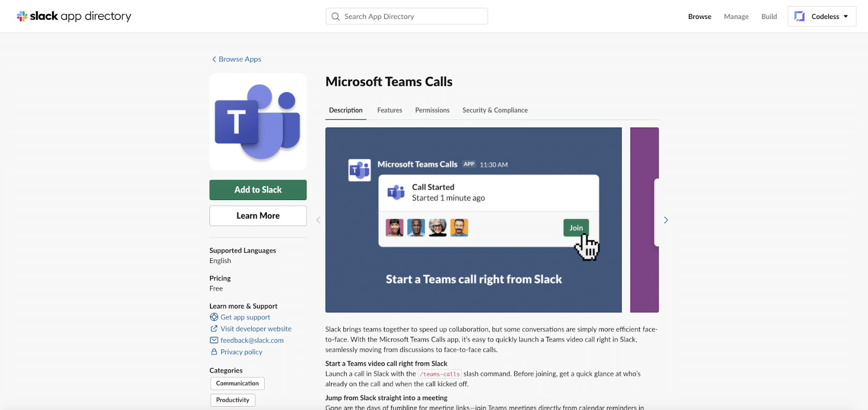The height and width of the screenshot is (410, 868).
Task: Click the large Microsoft Teams app icon
Action: (x=258, y=122)
